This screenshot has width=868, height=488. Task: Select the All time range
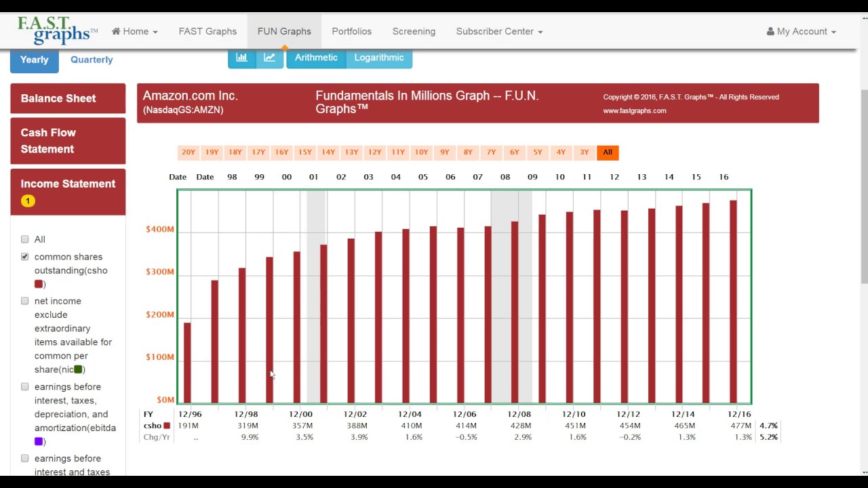pos(608,152)
